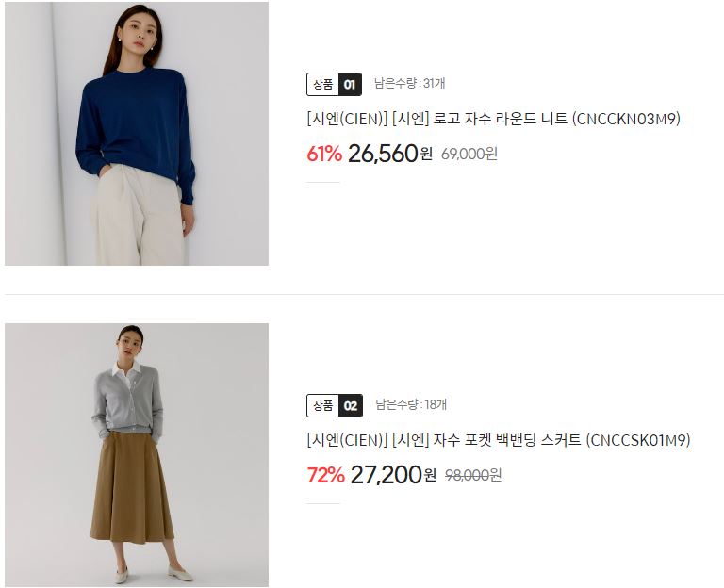Click the 남은수량 18개 stock text
The height and width of the screenshot is (588, 724).
410,405
